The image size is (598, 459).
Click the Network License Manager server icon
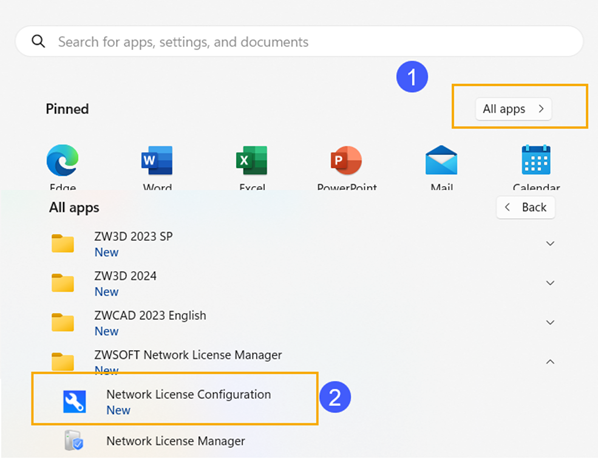tap(74, 441)
